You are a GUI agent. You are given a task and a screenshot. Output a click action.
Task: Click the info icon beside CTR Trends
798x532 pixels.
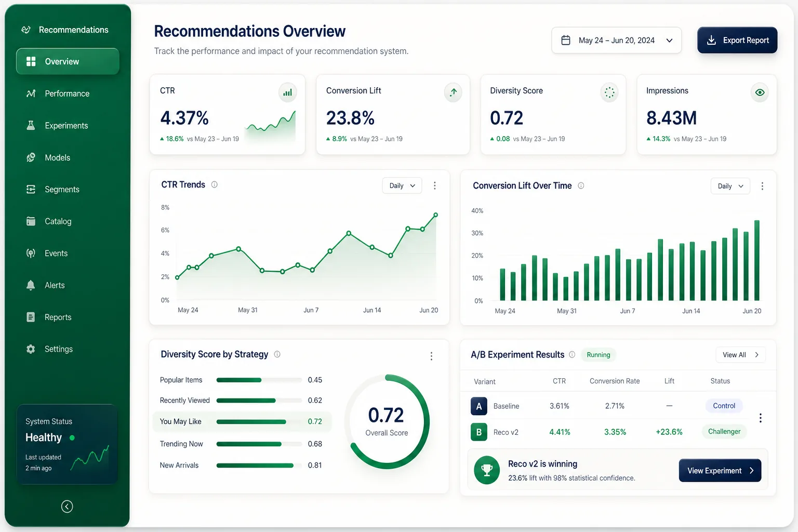point(215,184)
